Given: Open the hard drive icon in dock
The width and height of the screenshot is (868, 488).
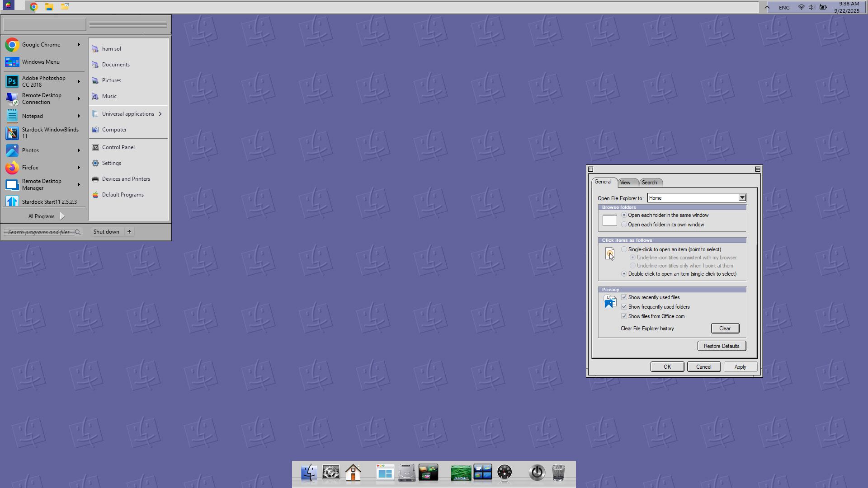Looking at the screenshot, I should pos(407,473).
